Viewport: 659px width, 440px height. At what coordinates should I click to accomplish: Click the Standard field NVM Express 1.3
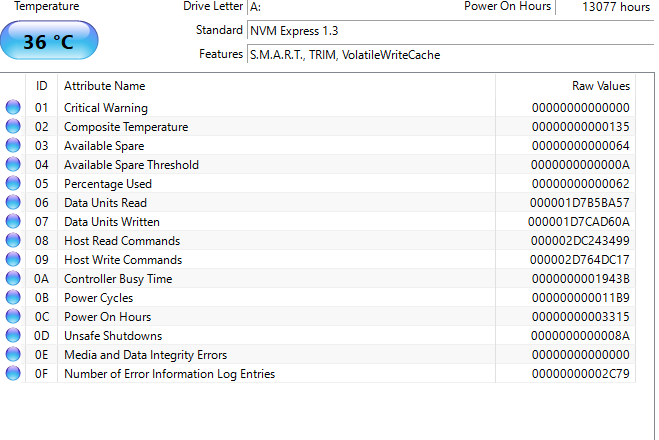tap(451, 31)
